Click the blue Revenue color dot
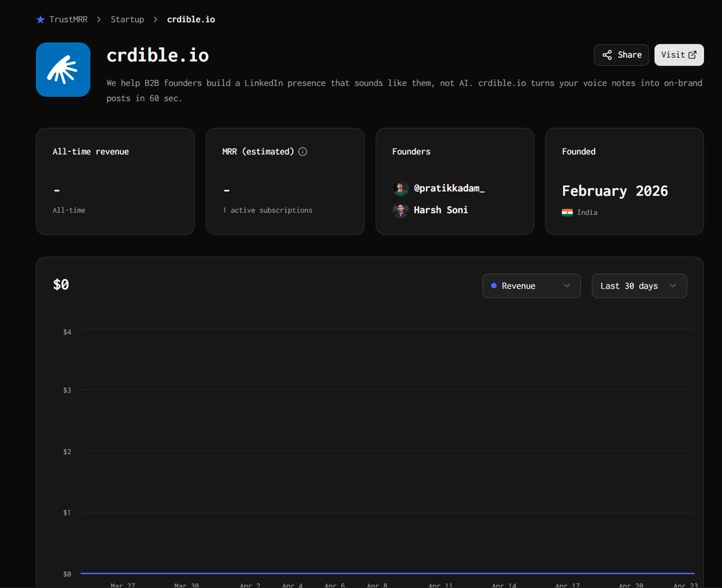722x588 pixels. click(494, 286)
